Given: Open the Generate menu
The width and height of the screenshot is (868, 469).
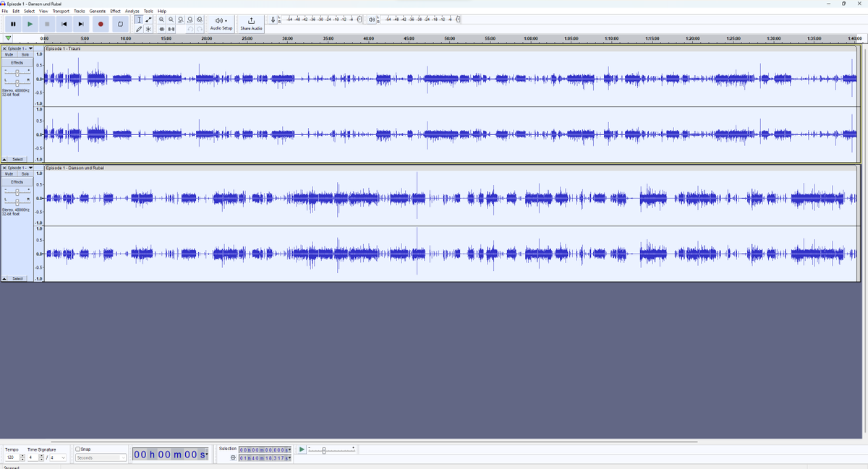Looking at the screenshot, I should (x=98, y=11).
